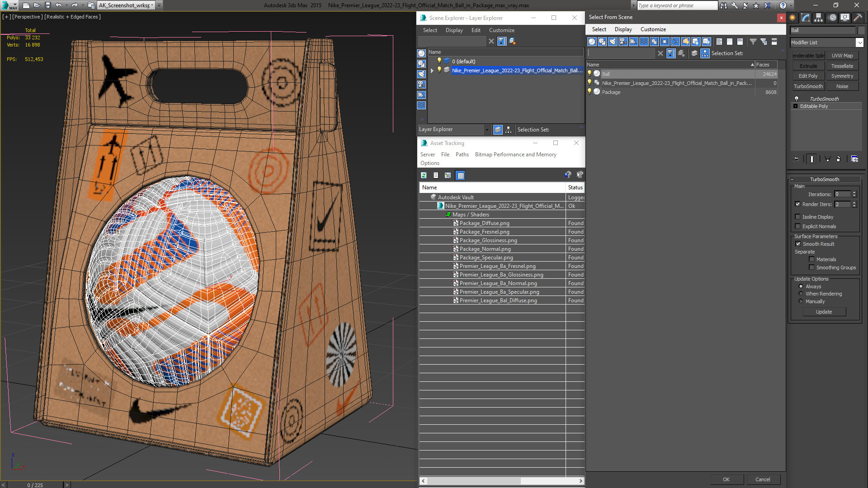Select the When Rendering update option

[x=801, y=294]
